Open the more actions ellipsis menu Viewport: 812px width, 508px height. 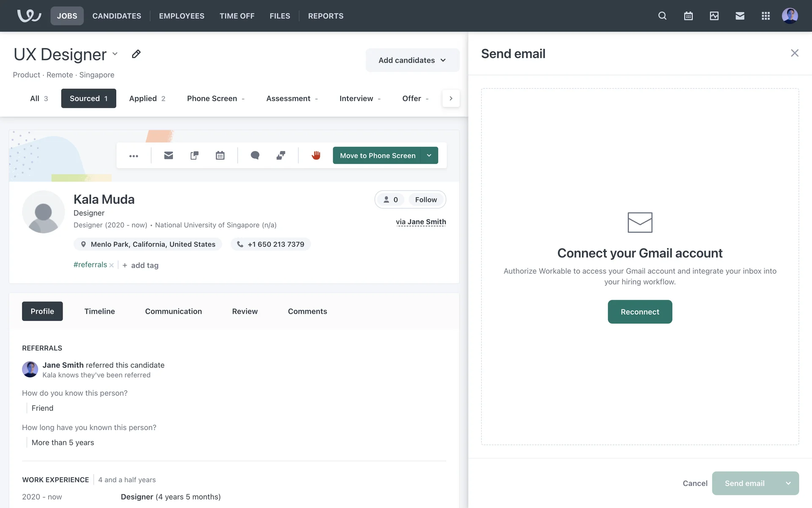pyautogui.click(x=134, y=156)
